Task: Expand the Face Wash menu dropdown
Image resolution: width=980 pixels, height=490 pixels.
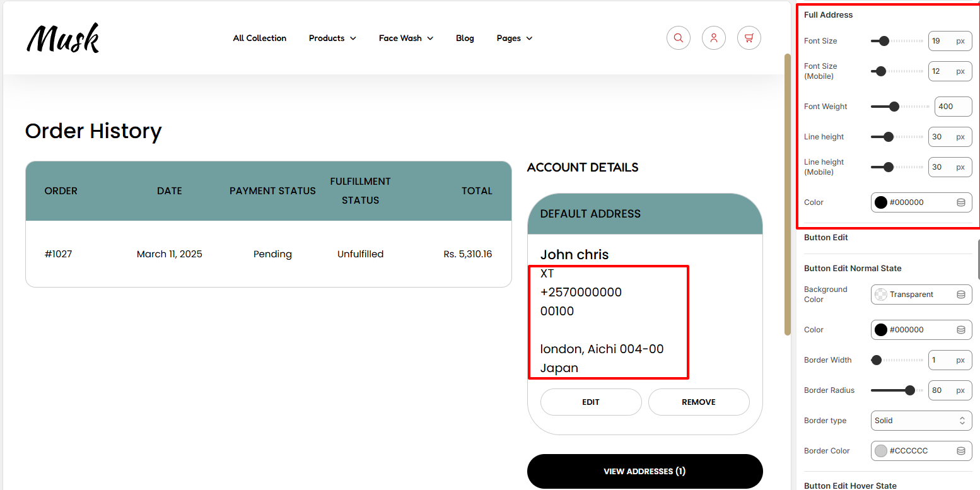Action: (406, 38)
